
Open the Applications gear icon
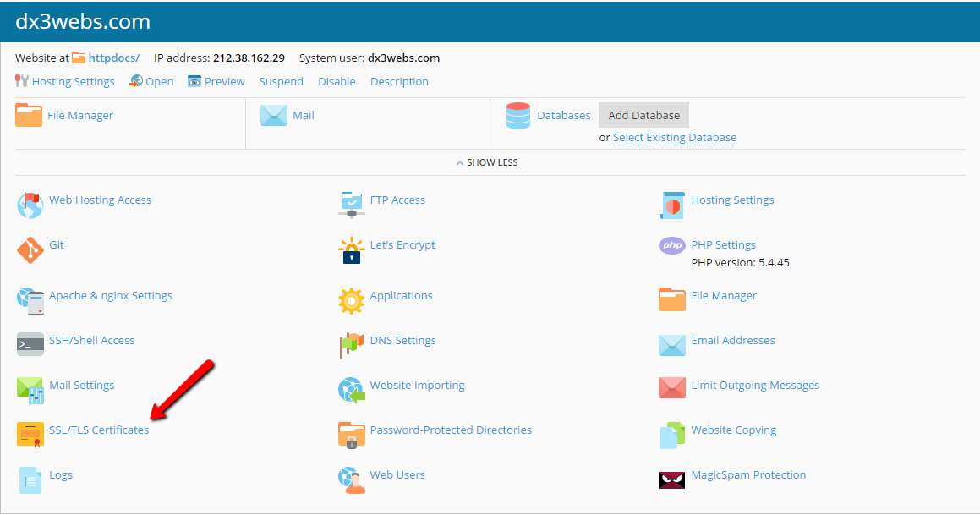point(351,300)
